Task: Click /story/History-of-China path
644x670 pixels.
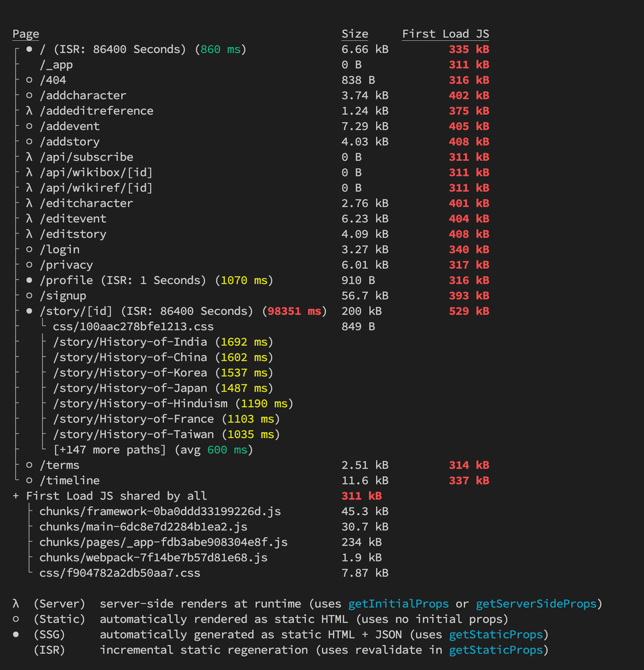Action: coord(130,357)
